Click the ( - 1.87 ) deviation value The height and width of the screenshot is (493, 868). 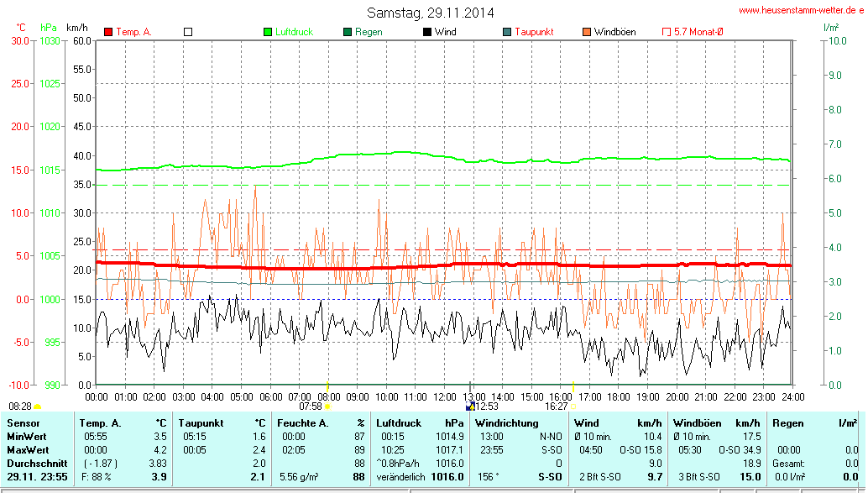point(101,463)
